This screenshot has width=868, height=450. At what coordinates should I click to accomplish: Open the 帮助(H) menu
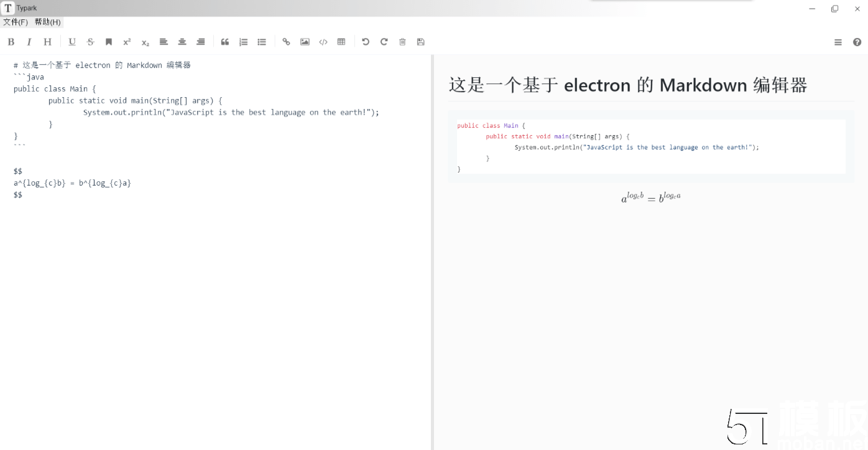click(x=47, y=21)
